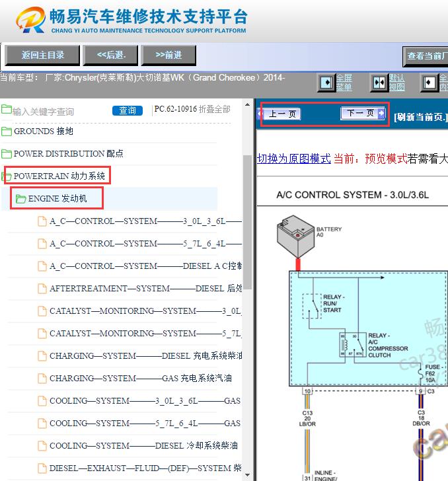The image size is (448, 481).
Task: Go back with the <<后退 button
Action: [x=110, y=55]
